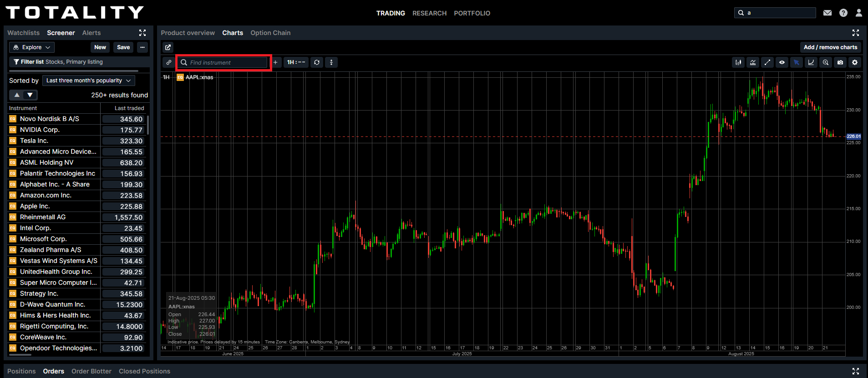Take chart snapshot with camera icon
The height and width of the screenshot is (378, 868).
(x=840, y=62)
